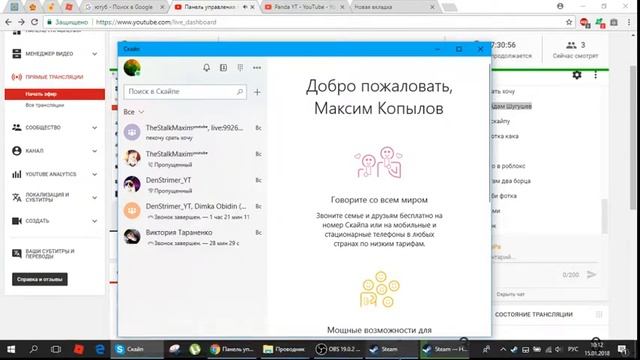The height and width of the screenshot is (360, 640).
Task: Open Все трансляции in the sidebar
Action: 44,105
